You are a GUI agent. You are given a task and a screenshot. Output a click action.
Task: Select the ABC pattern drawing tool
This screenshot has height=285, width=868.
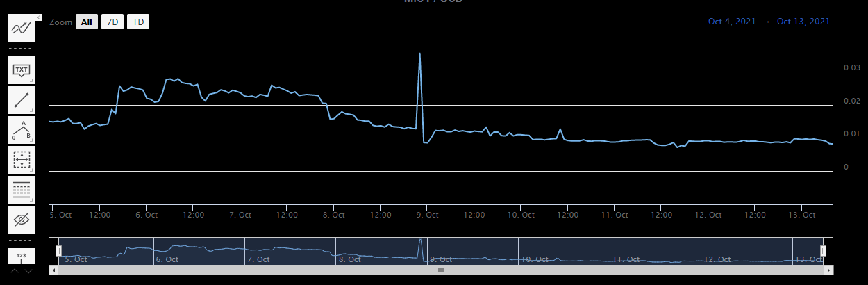[22, 130]
